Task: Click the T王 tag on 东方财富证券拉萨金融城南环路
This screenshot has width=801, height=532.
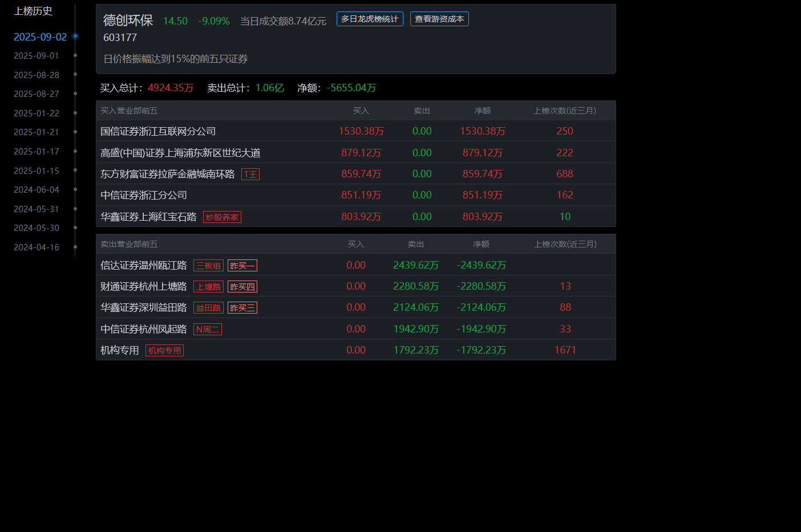Action: pos(250,174)
